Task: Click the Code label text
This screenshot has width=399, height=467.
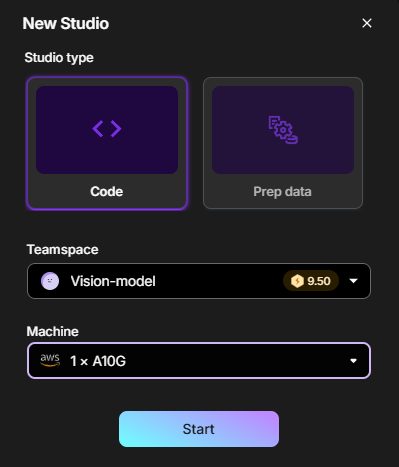Action: click(x=107, y=192)
